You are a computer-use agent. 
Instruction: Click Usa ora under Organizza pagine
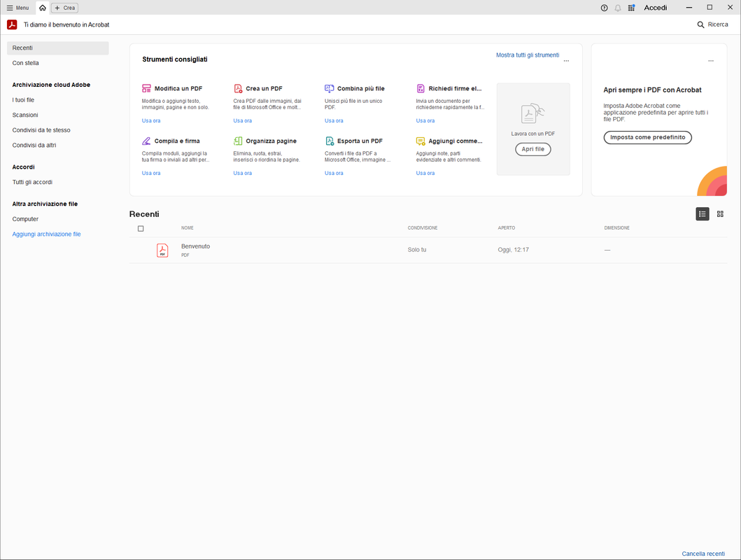tap(242, 173)
